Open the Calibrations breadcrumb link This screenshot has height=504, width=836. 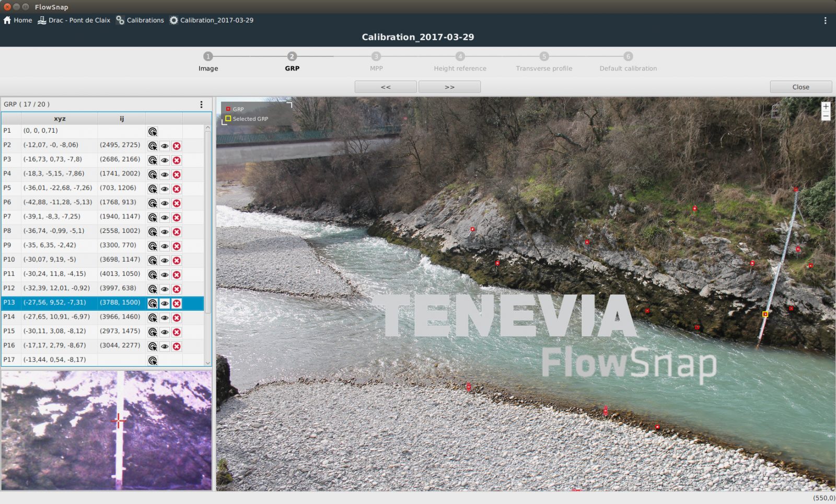coord(145,20)
